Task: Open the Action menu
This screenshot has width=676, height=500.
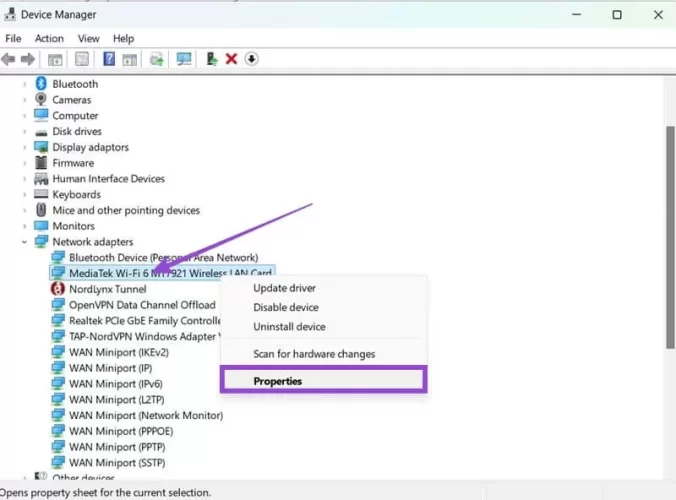Action: point(49,38)
